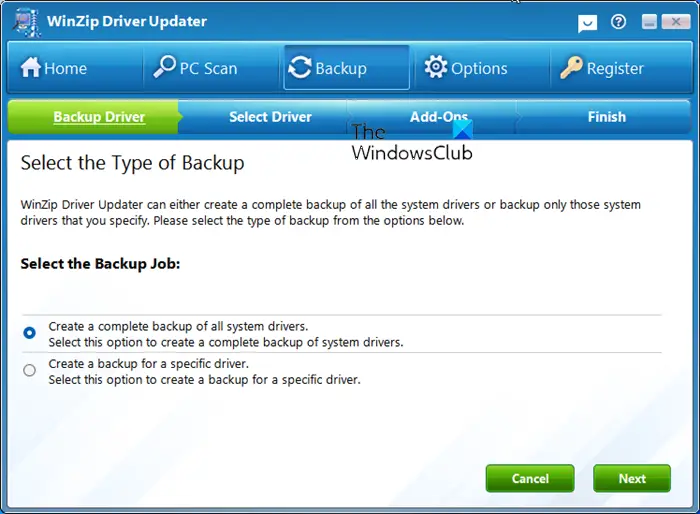Choose backup for a specific driver
The image size is (700, 514).
pos(29,370)
